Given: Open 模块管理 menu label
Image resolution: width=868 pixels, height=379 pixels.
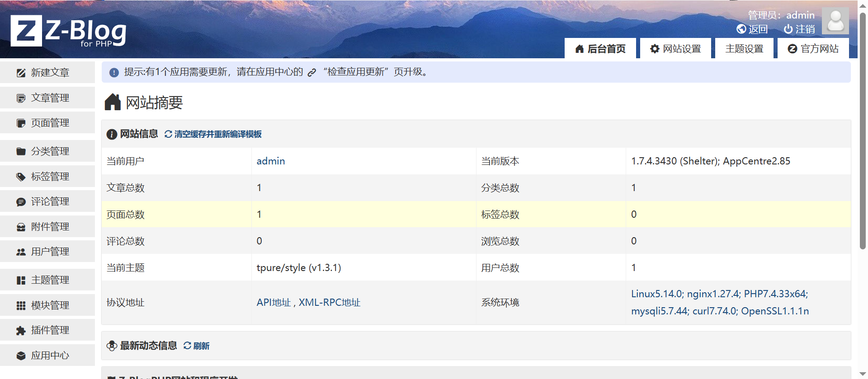Looking at the screenshot, I should coord(50,305).
